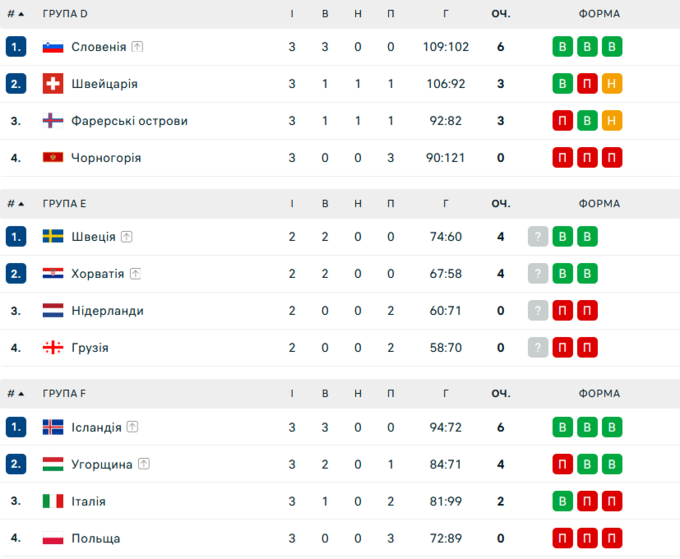Click the ОЧ. column header in Група D

[x=500, y=14]
